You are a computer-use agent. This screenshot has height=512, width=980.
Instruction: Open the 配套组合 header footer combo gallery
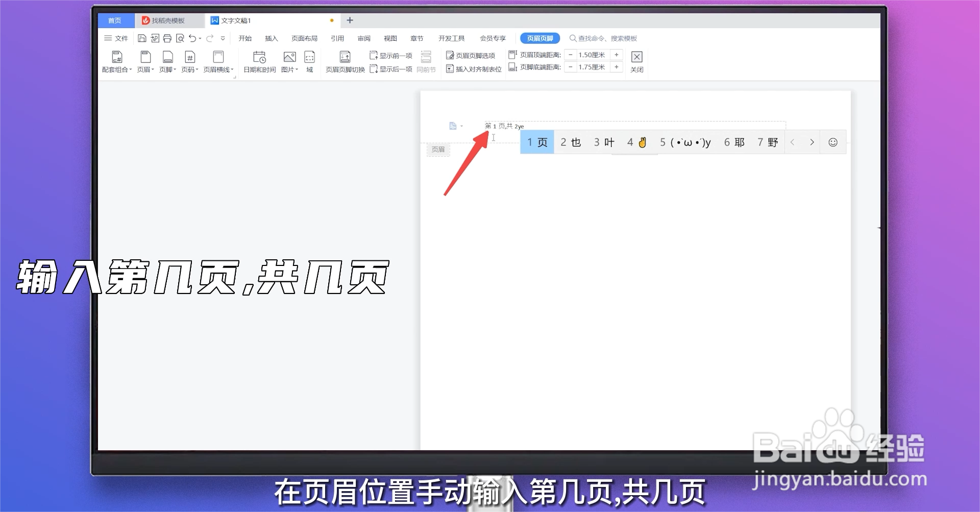click(117, 62)
